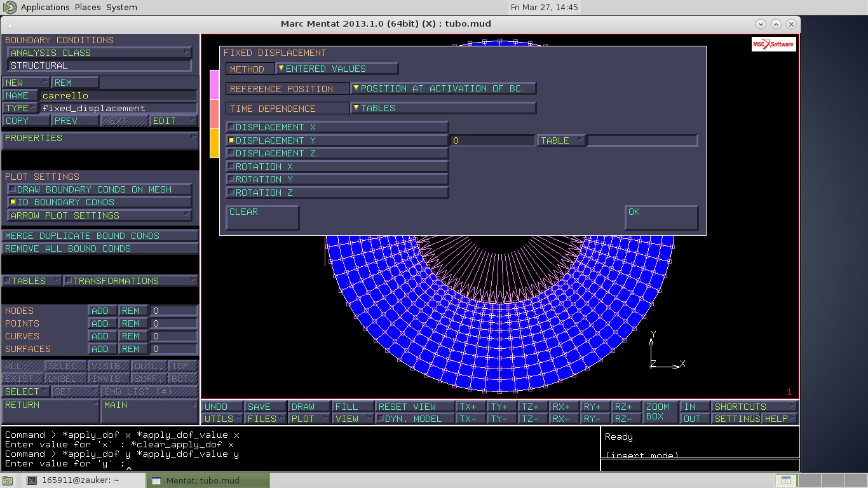868x488 pixels.
Task: Click the TX- view translate button
Action: (471, 419)
